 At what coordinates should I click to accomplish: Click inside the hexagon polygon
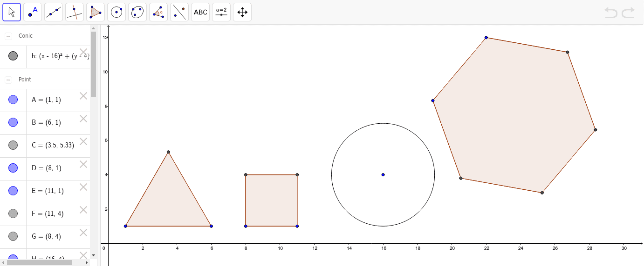pyautogui.click(x=514, y=115)
